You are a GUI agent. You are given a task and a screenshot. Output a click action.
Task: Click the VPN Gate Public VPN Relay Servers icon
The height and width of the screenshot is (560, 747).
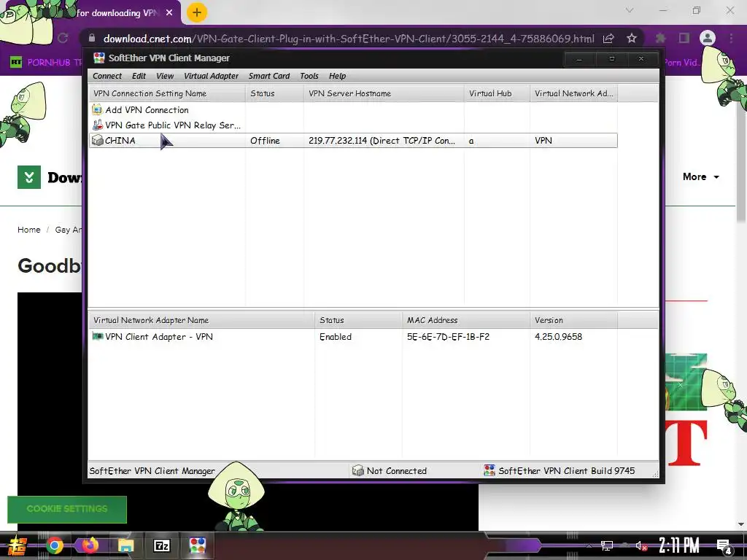pyautogui.click(x=97, y=125)
